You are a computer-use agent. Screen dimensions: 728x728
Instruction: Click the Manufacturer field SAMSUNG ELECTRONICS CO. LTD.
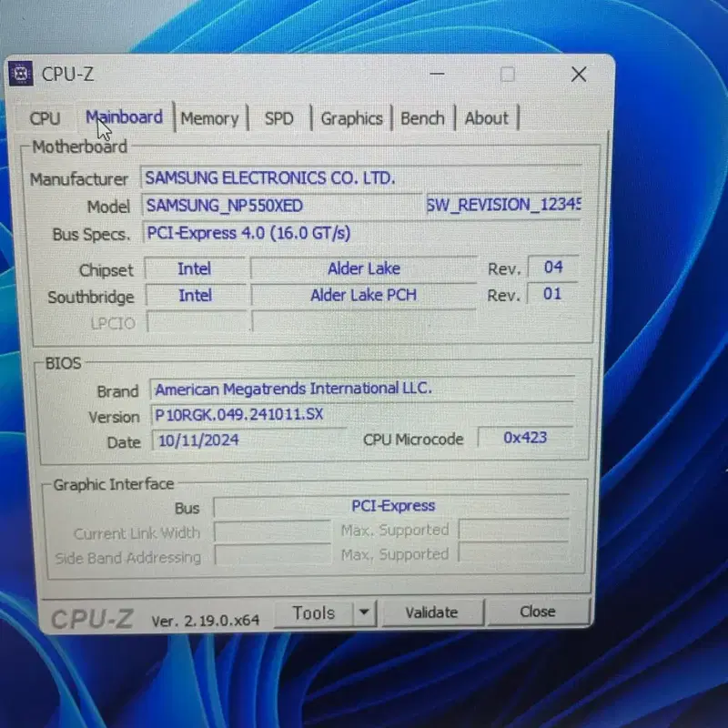point(361,177)
